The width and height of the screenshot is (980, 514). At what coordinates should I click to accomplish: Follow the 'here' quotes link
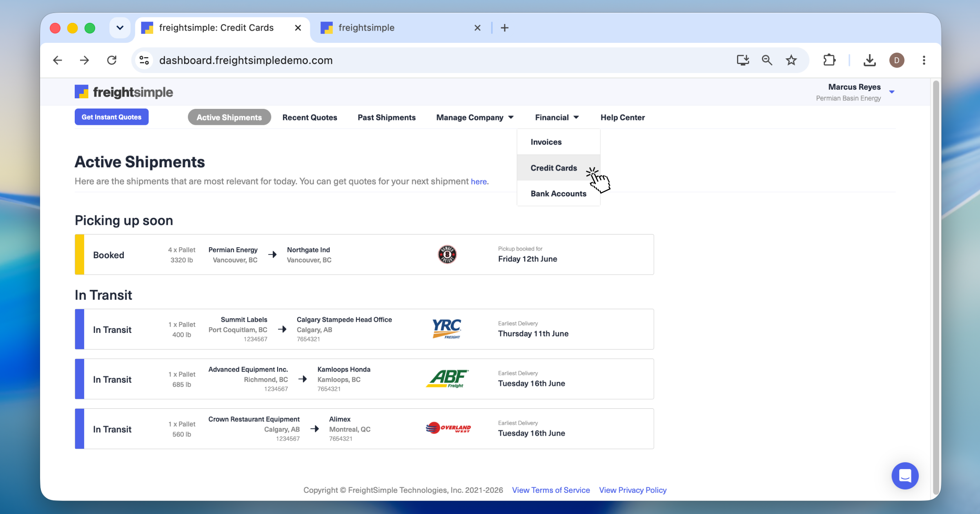point(479,182)
